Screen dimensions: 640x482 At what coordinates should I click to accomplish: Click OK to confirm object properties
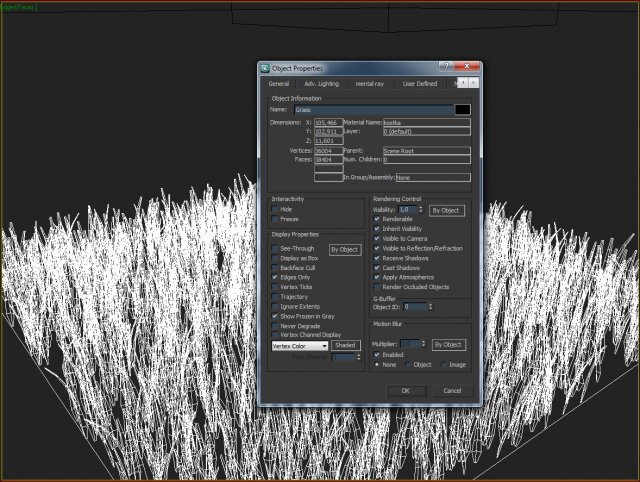click(406, 390)
